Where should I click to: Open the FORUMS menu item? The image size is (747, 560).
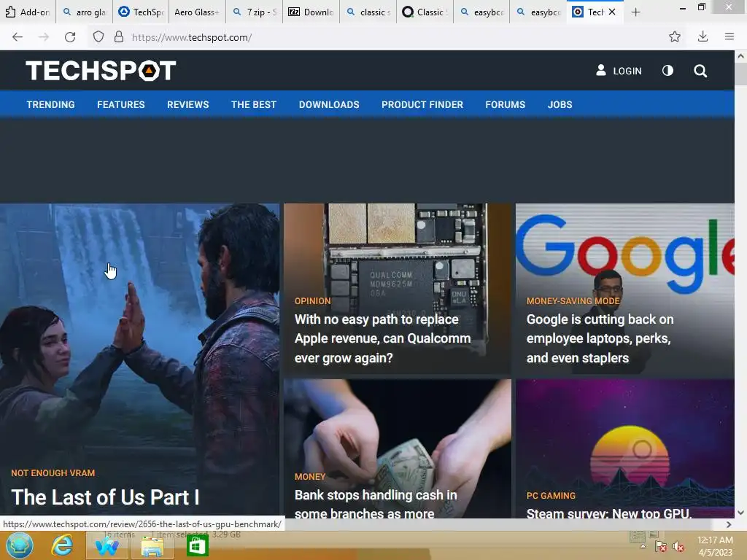click(506, 104)
